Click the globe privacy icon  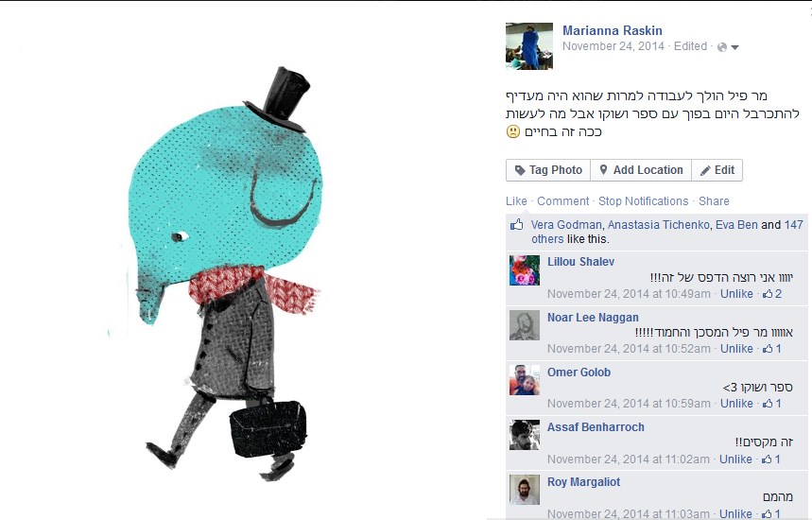[722, 47]
